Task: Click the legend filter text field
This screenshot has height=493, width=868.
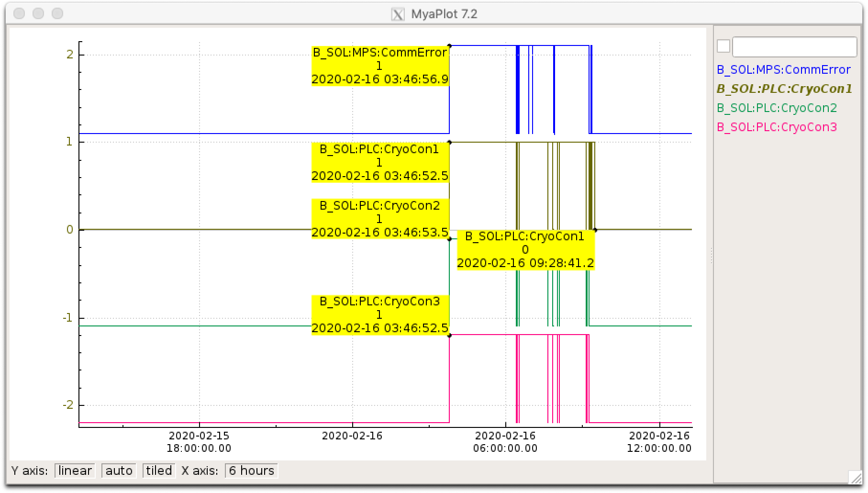Action: pyautogui.click(x=794, y=47)
